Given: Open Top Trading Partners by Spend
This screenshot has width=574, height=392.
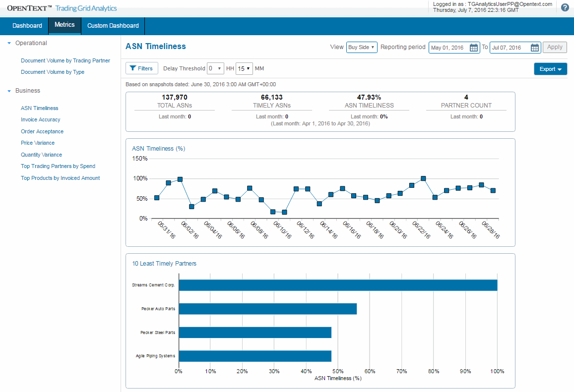Looking at the screenshot, I should 58,166.
